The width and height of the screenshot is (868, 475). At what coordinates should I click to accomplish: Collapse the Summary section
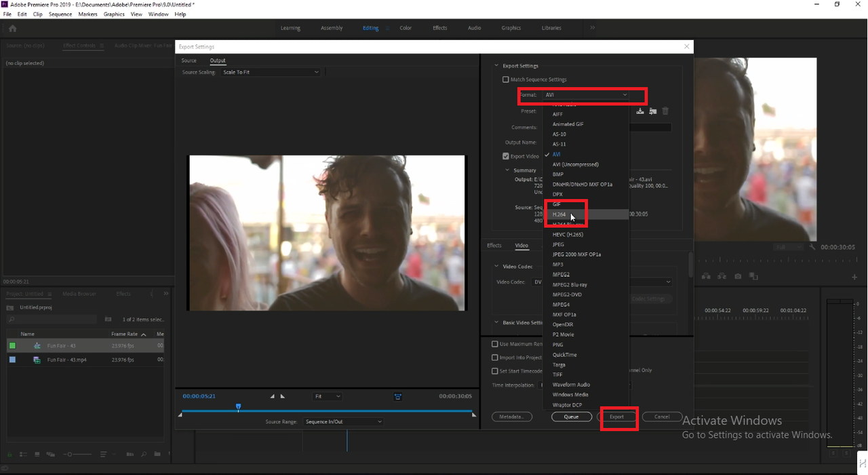tap(508, 170)
